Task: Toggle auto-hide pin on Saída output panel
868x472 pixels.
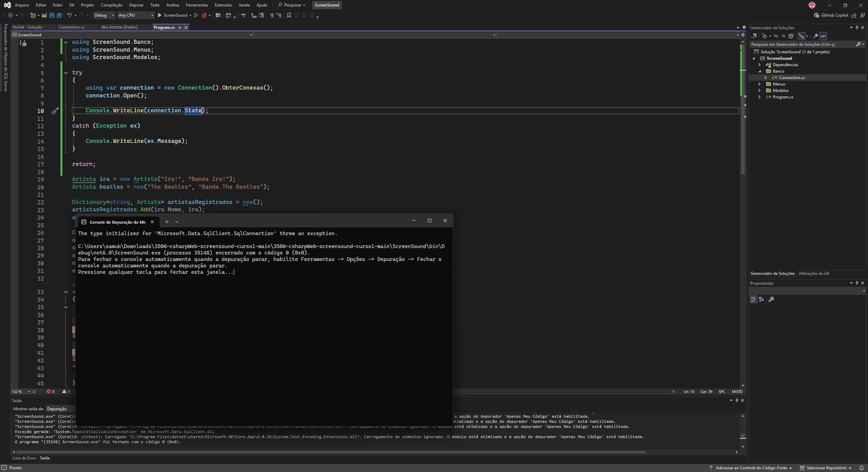Action: [737, 400]
